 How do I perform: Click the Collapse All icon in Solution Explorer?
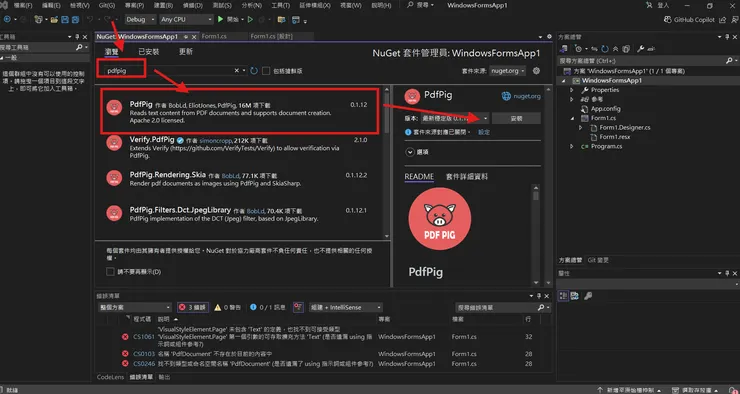[615, 49]
